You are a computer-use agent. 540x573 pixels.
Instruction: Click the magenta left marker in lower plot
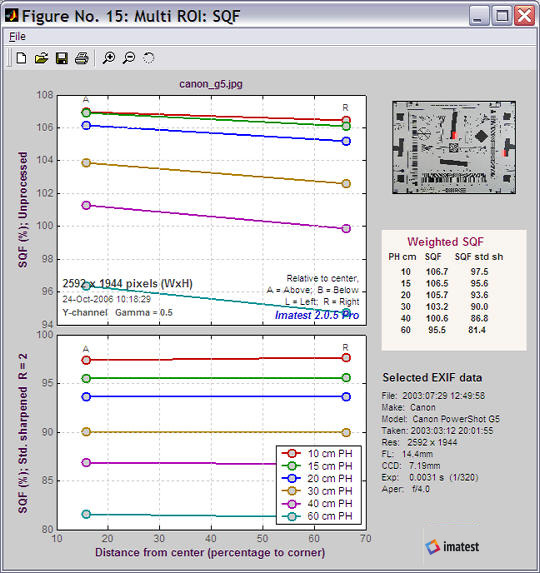(86, 463)
